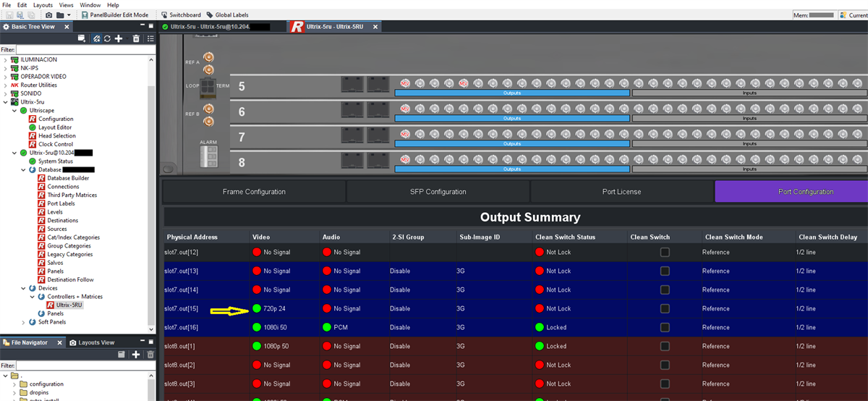Click the connect icon in Basic Tree View toolbar
This screenshot has width=868, height=401.
coord(96,38)
